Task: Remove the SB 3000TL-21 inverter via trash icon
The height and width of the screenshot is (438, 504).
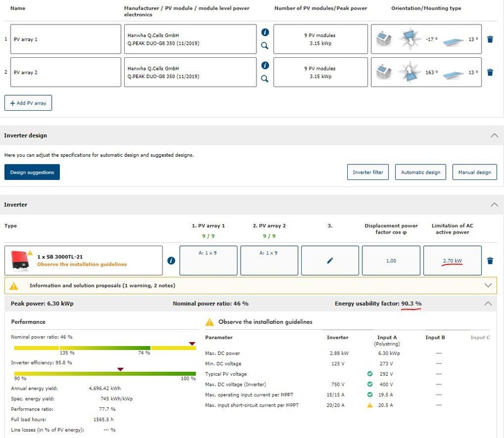Action: click(x=490, y=261)
